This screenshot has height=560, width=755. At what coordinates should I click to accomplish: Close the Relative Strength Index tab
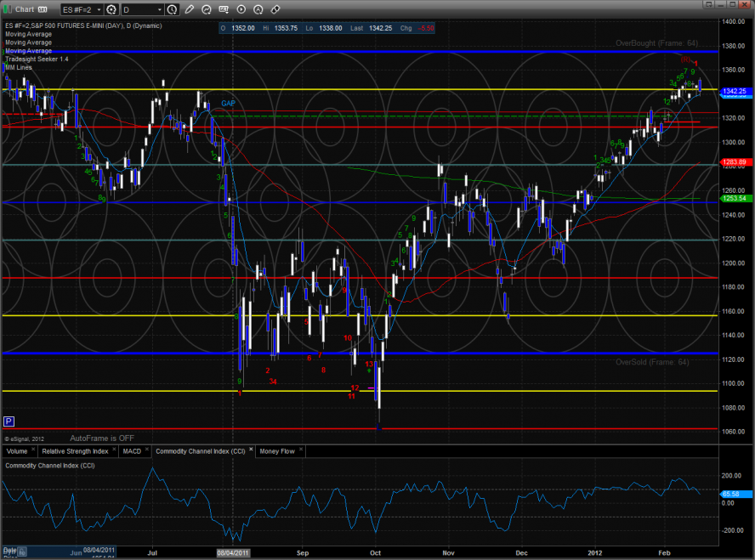click(114, 450)
